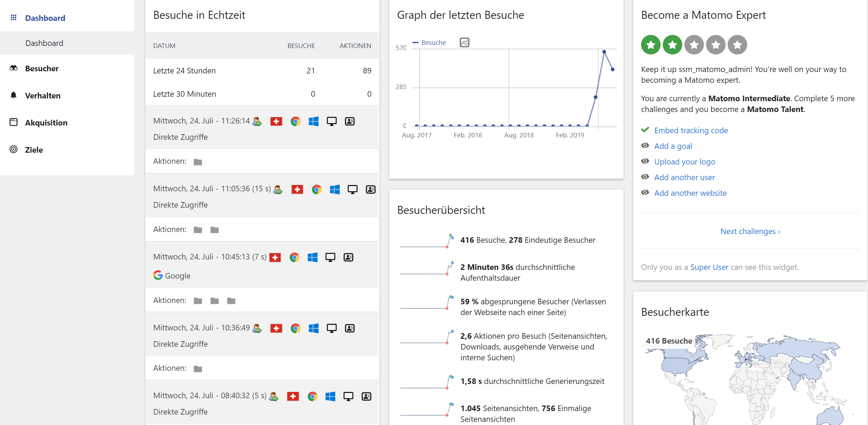Image resolution: width=868 pixels, height=425 pixels.
Task: Open the Embed tracking code challenge link
Action: click(691, 130)
